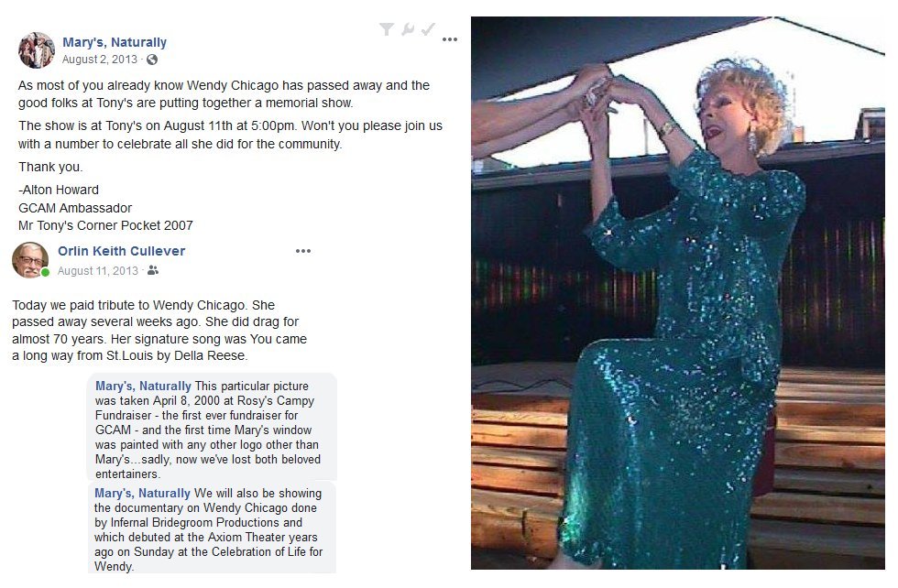Click the gray checkmark icon
Screen dimensions: 898x588
pos(428,28)
